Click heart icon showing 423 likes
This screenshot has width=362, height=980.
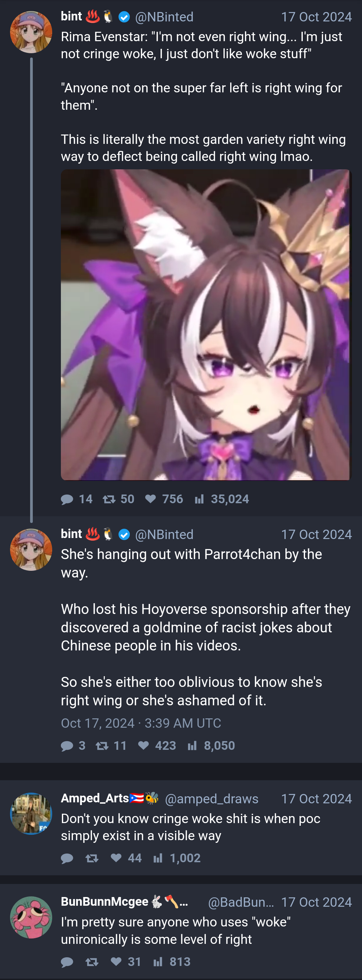click(143, 745)
